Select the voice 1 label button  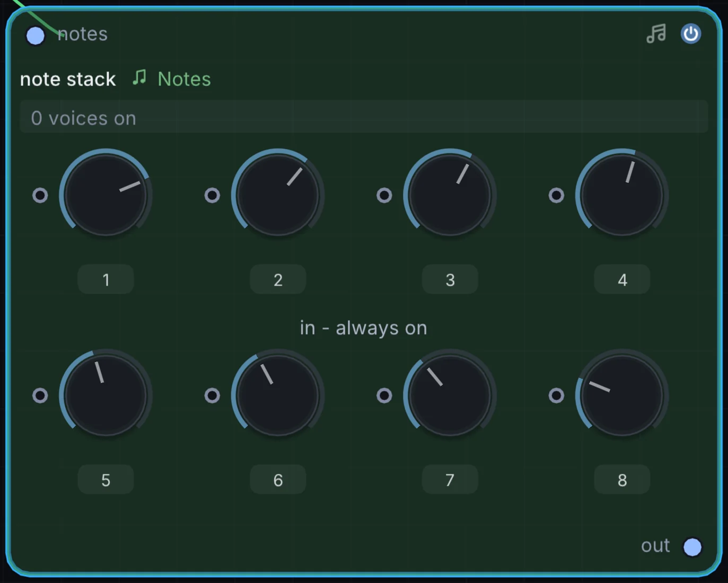[106, 279]
